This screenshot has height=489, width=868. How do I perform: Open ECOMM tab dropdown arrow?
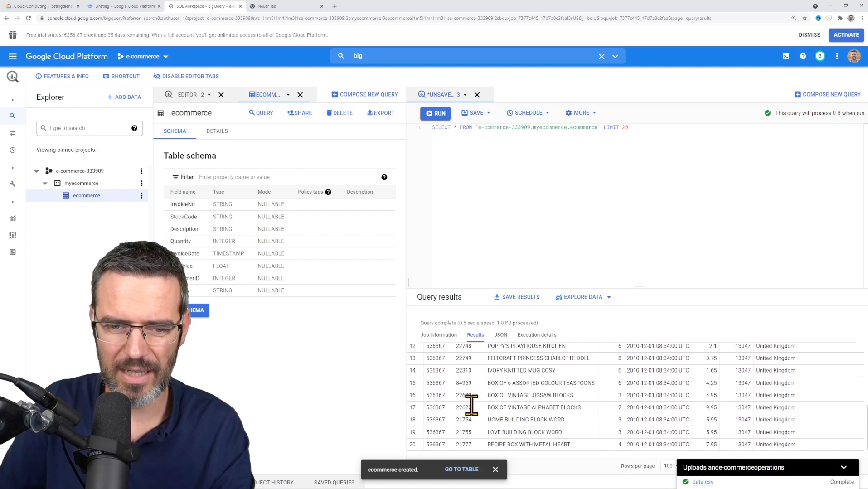288,95
